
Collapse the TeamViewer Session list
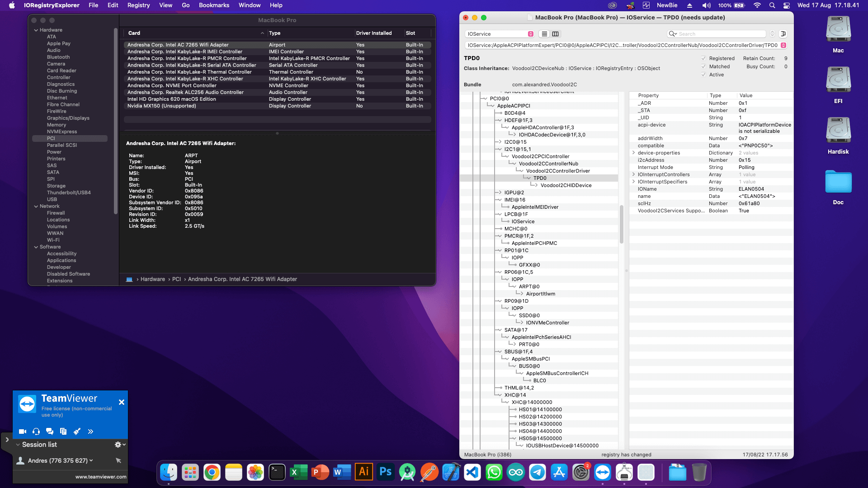click(18, 445)
